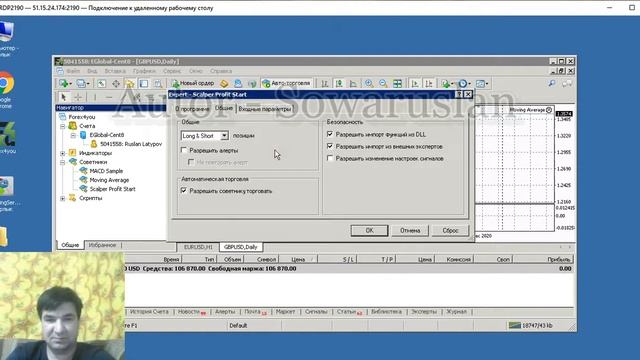Click the Отмена button

point(410,231)
